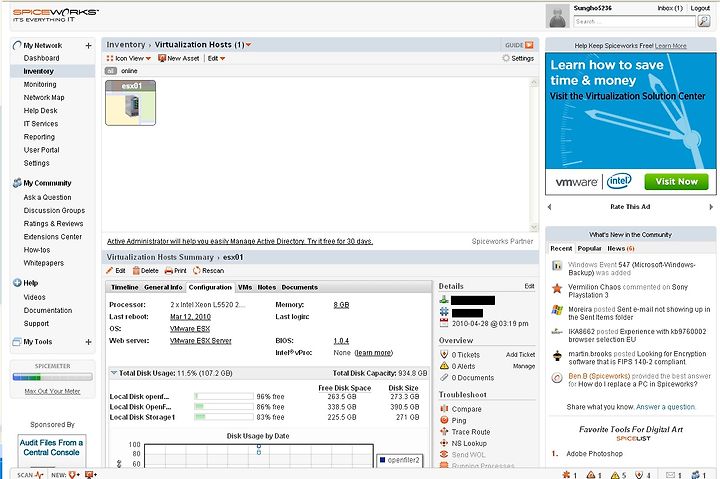This screenshot has height=479, width=720.
Task: Click Local Disk Storage1 usage bar
Action: click(224, 417)
